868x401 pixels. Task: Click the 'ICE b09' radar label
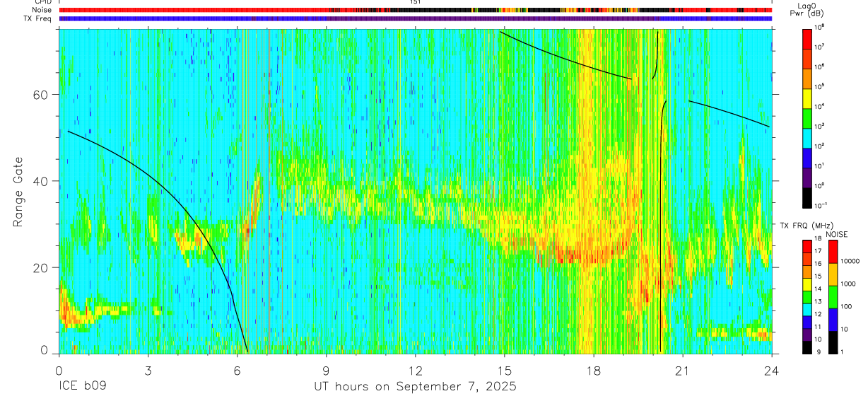[x=84, y=387]
